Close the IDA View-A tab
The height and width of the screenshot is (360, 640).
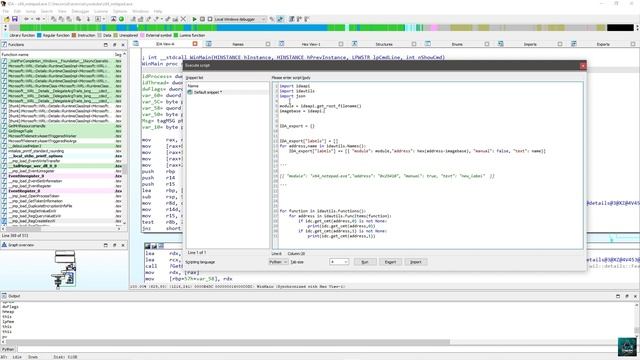tap(195, 44)
